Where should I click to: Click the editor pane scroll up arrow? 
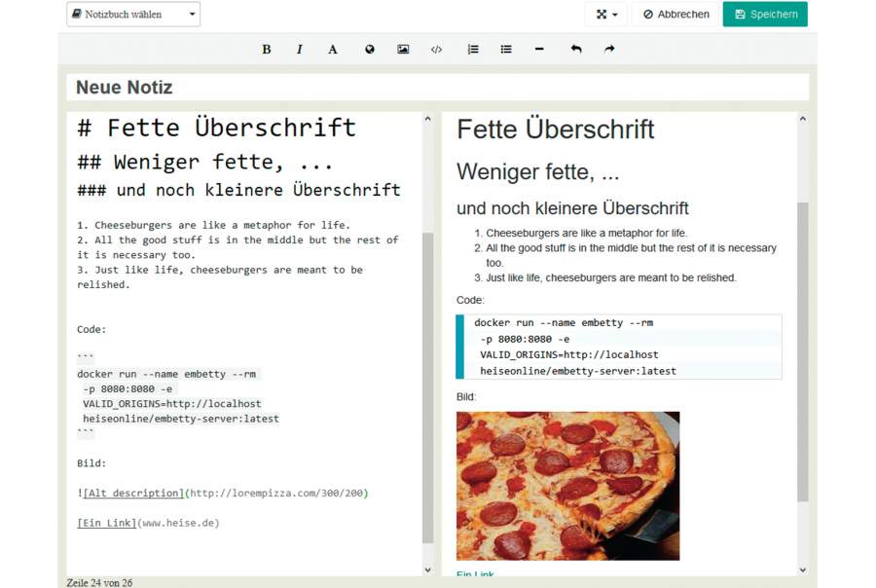(428, 119)
